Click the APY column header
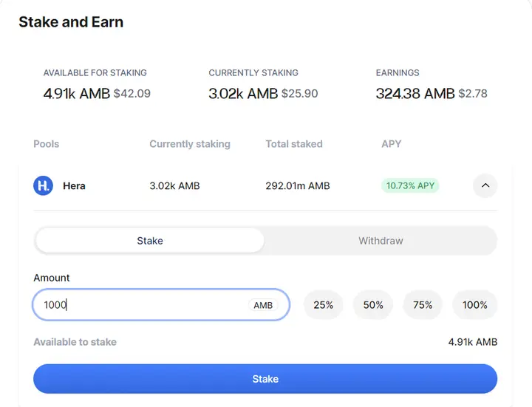This screenshot has height=407, width=532. click(392, 144)
